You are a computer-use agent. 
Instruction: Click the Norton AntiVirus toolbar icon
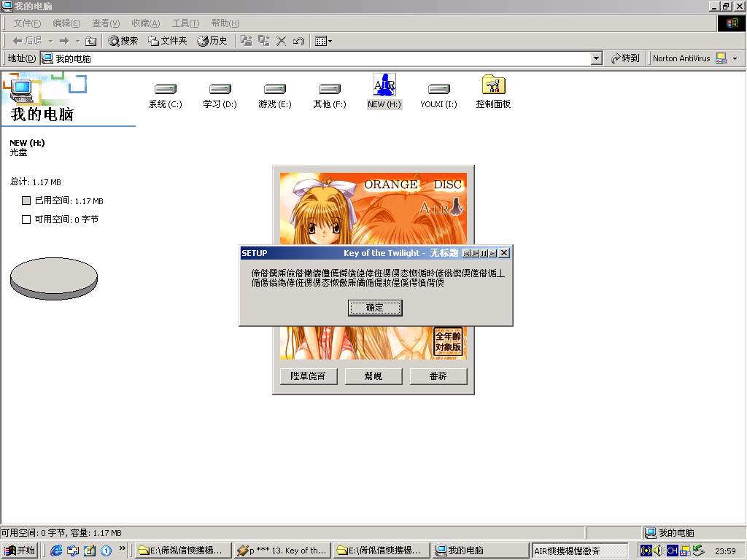[x=721, y=58]
